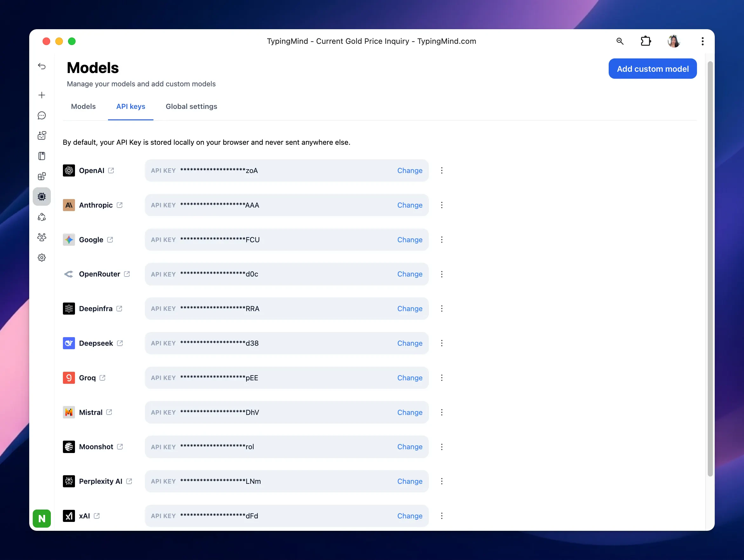Click Change for the Perplexity AI key

(410, 481)
